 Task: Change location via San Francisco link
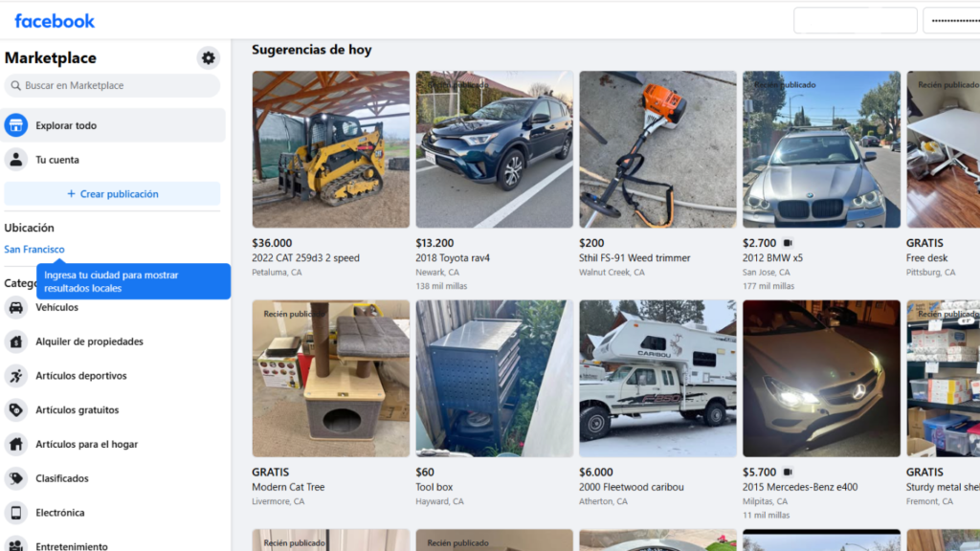point(34,250)
